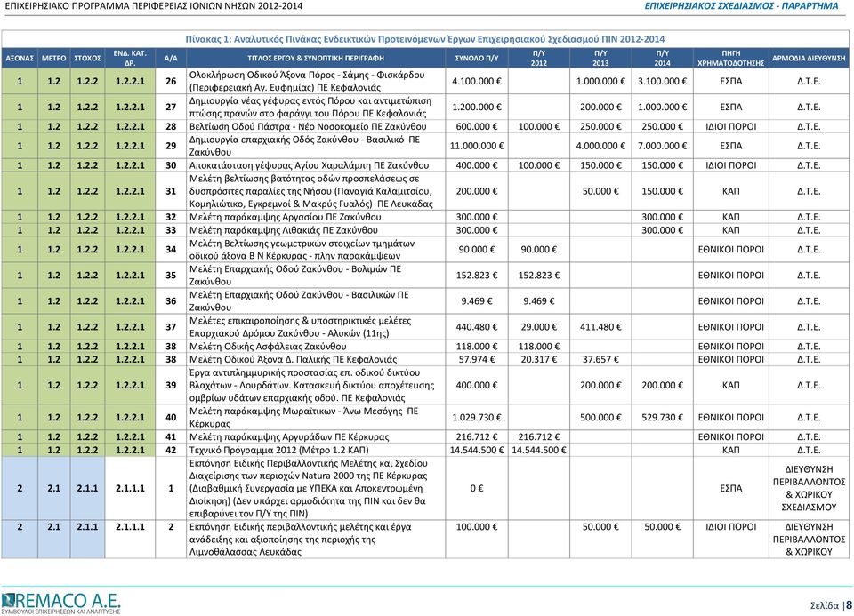
Task: Select project 39 title 'Έργα αντιπλημμυρικής προστασίας'
Action: point(311,385)
